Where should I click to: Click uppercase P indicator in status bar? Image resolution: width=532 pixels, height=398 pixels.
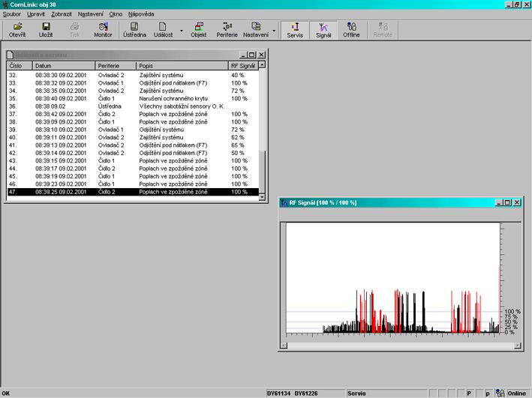[x=469, y=394]
